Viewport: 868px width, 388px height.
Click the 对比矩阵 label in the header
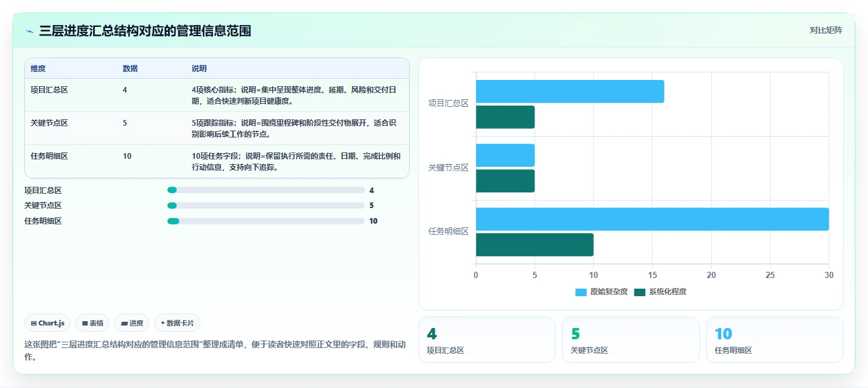(x=826, y=31)
